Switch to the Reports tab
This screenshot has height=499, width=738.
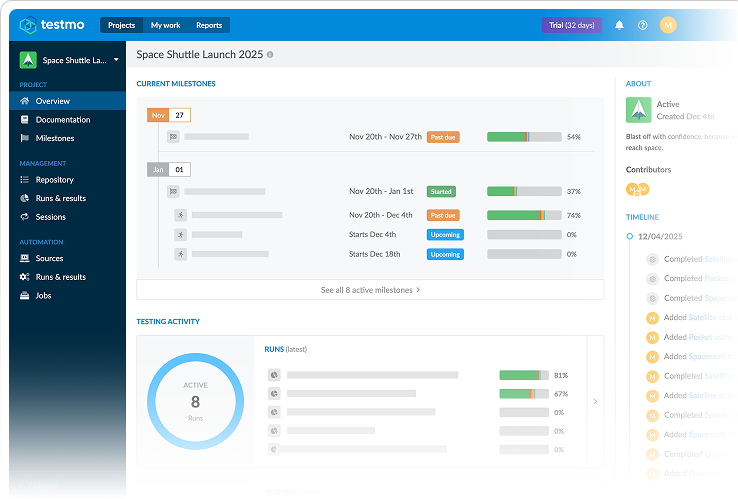pyautogui.click(x=209, y=25)
